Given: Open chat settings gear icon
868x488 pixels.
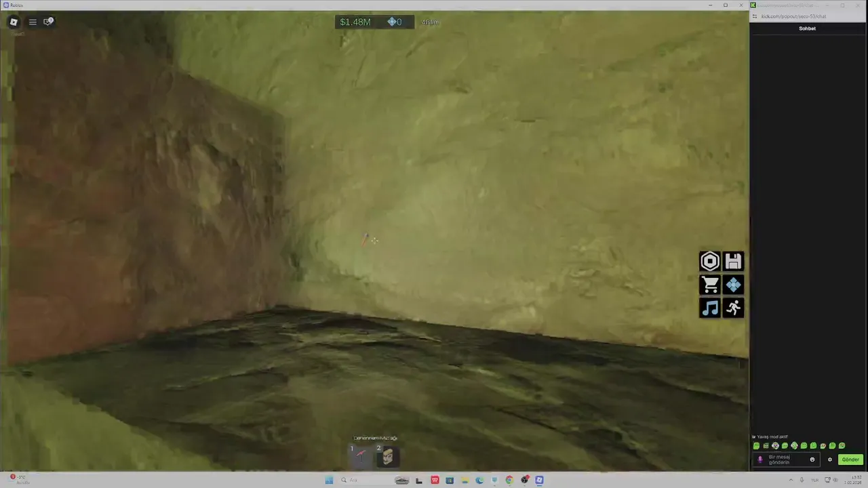Looking at the screenshot, I should [x=829, y=460].
